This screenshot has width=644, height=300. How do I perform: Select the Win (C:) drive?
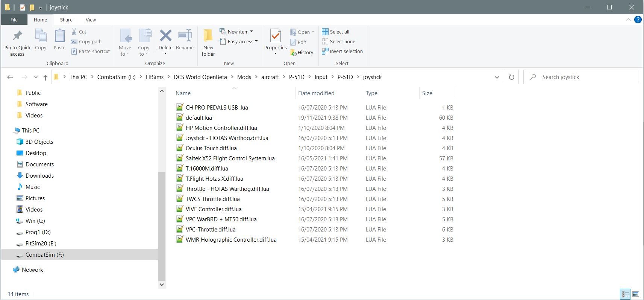tap(35, 221)
